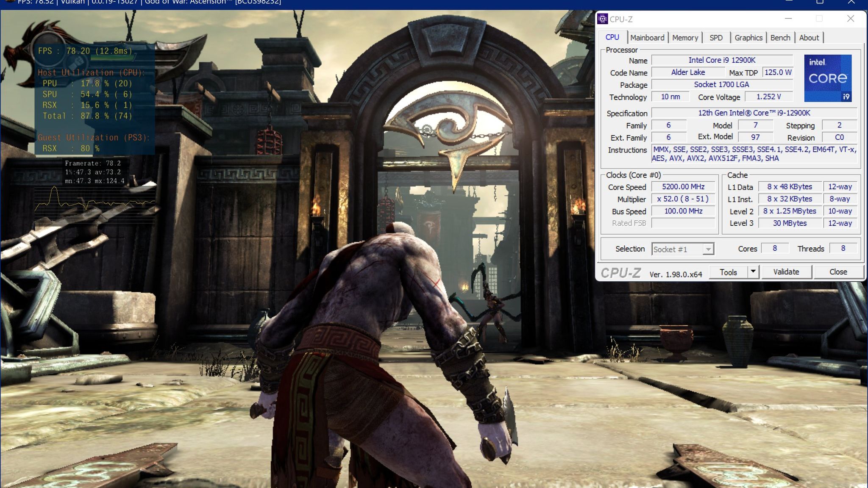Open the SPD tab
This screenshot has height=488, width=868.
coord(716,38)
